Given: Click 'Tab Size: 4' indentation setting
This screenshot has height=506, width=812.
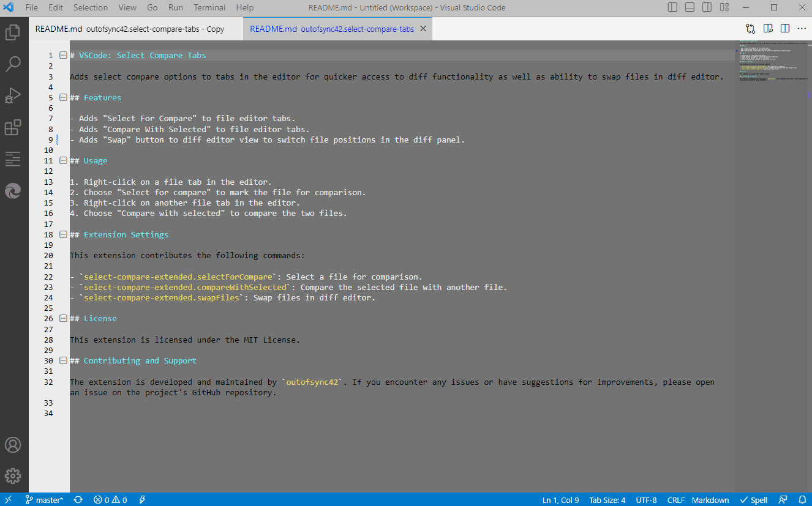Looking at the screenshot, I should click(607, 500).
